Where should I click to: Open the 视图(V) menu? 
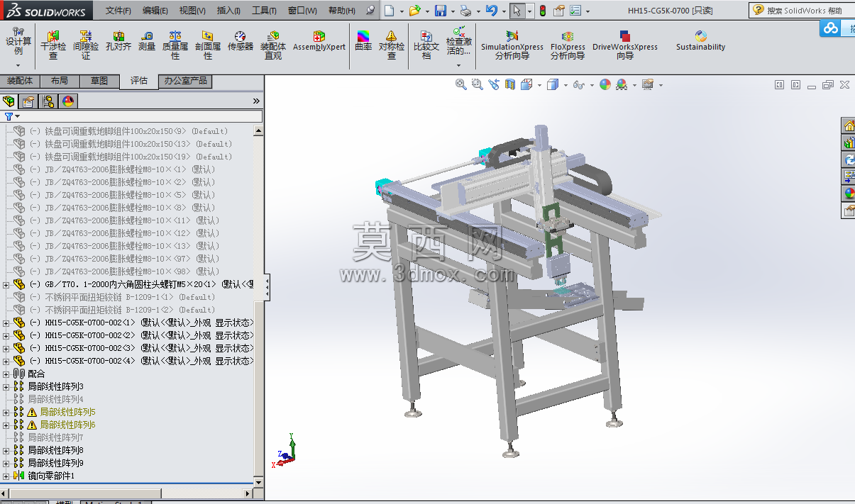tap(192, 11)
